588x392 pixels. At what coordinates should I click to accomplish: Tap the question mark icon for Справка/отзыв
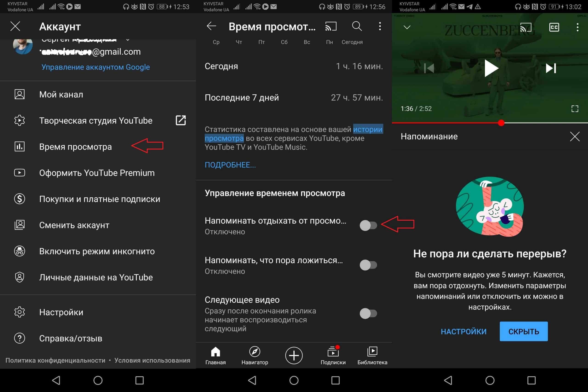[20, 338]
